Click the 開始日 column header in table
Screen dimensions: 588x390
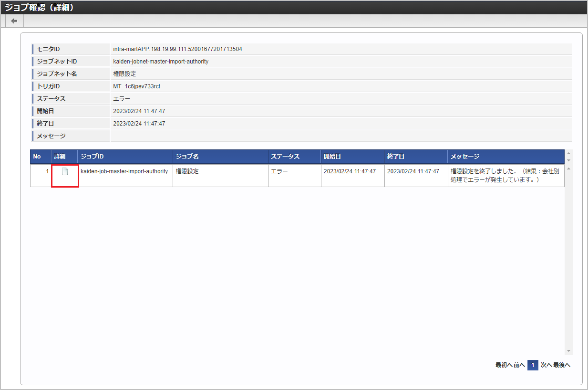[x=352, y=157]
